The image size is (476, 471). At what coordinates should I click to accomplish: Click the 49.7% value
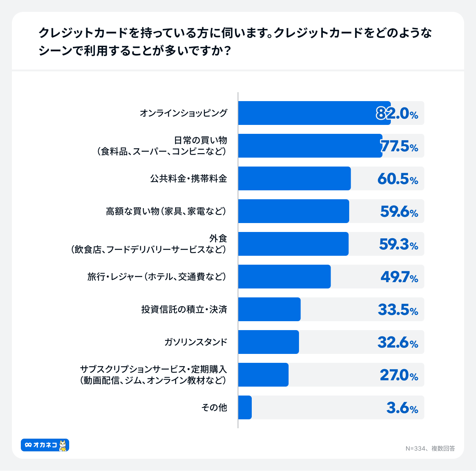(399, 277)
